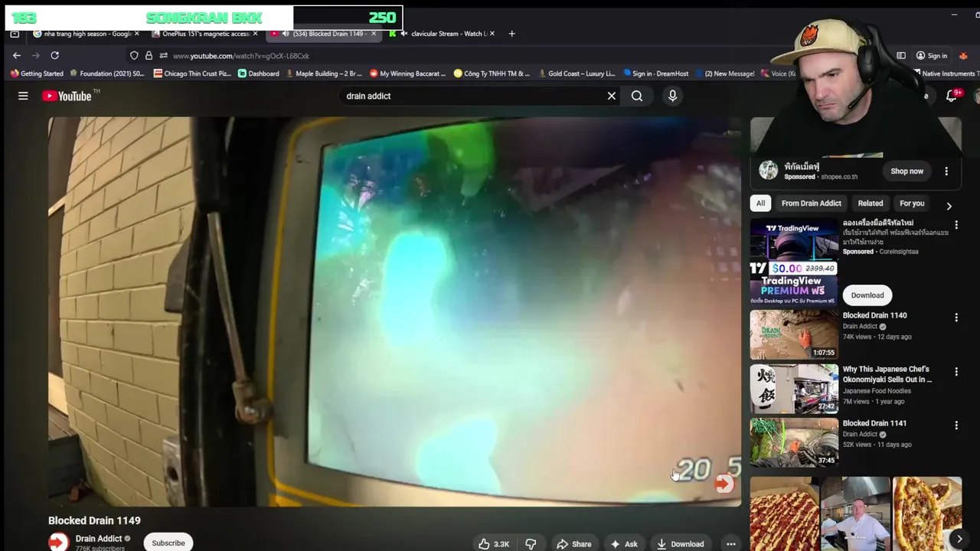Open options for the shopee sponsored ad
The height and width of the screenshot is (551, 980).
[x=946, y=171]
